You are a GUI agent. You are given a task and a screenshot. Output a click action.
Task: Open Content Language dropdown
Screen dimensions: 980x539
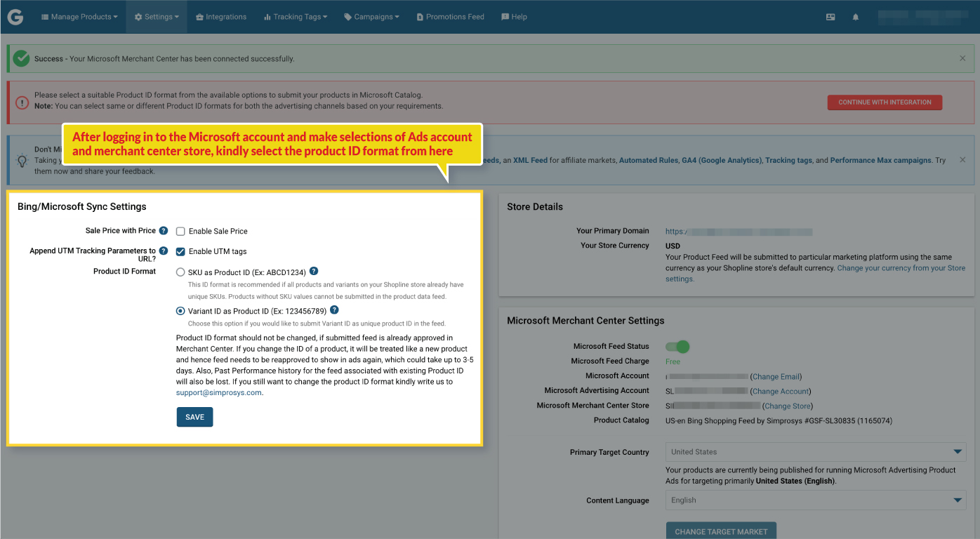pos(816,500)
